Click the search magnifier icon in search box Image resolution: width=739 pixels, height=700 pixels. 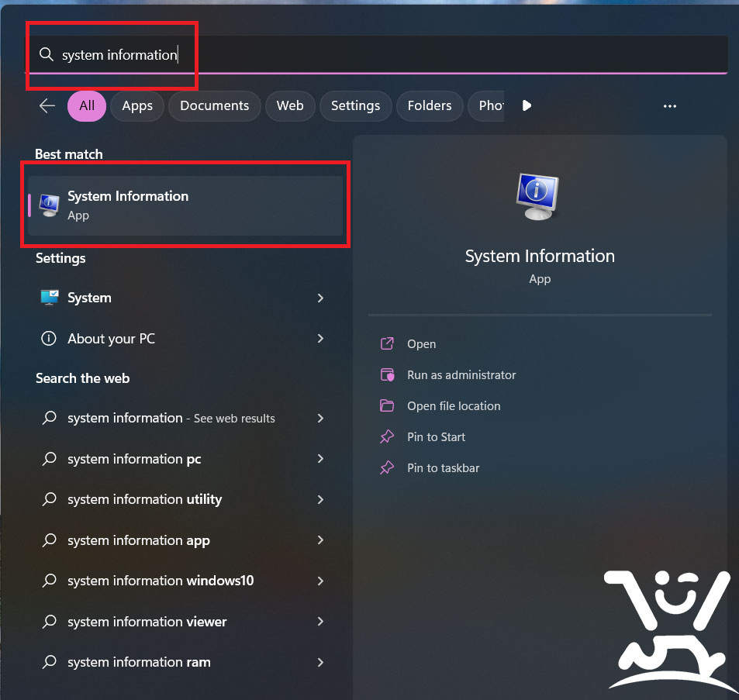point(47,54)
